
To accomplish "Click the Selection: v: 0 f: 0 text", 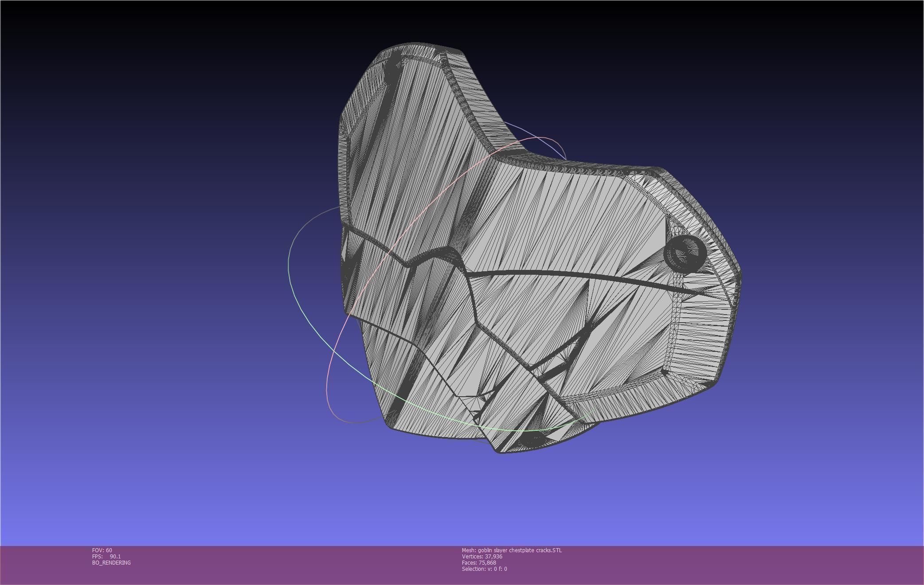I will click(x=484, y=569).
